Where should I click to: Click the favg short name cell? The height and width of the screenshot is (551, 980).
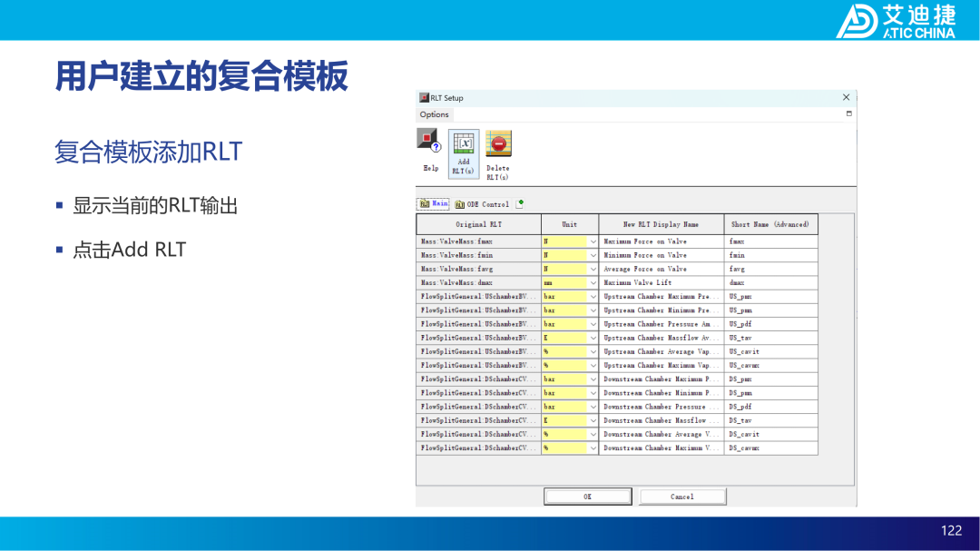[x=770, y=269]
